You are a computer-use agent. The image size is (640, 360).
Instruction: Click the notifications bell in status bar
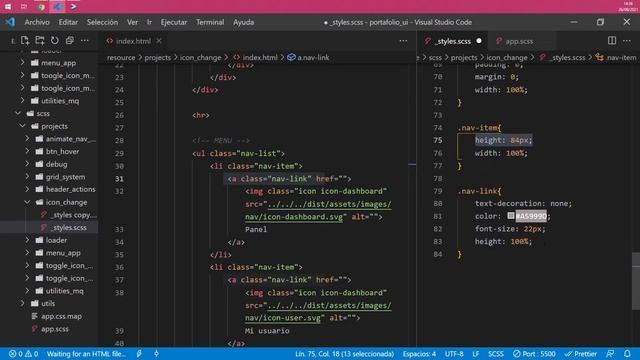tap(627, 354)
